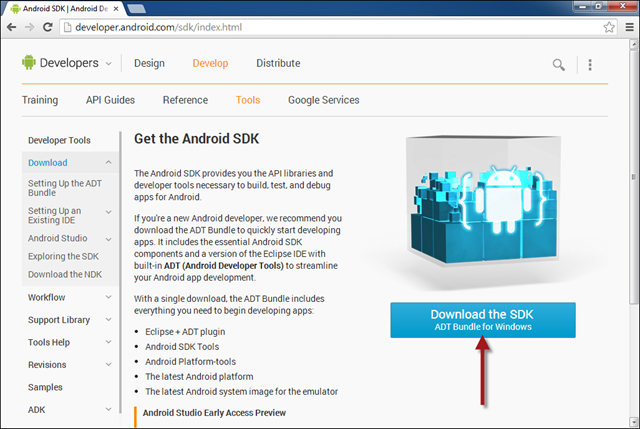Open Setting Up the ADT Bundle
Screen dimensions: 640x429
(x=65, y=188)
